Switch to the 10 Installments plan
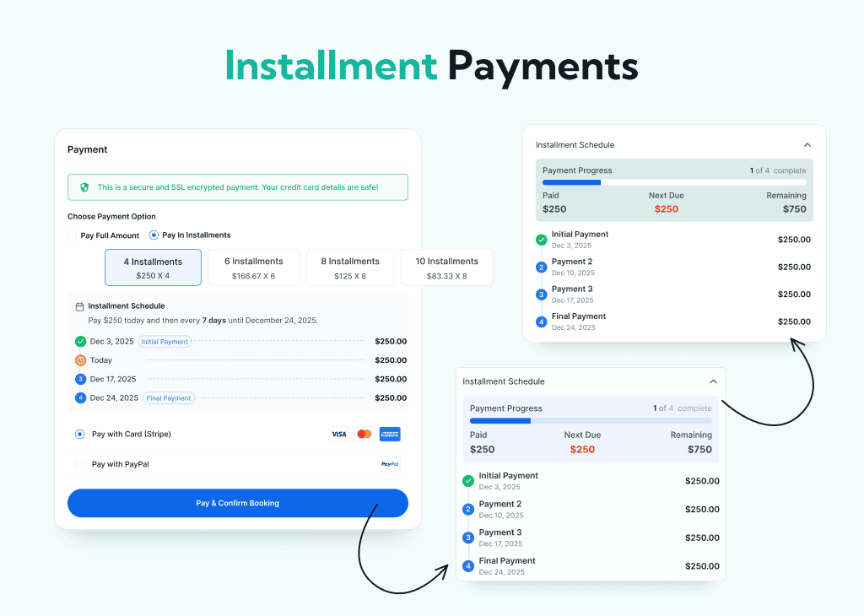Image resolution: width=864 pixels, height=616 pixels. point(446,267)
